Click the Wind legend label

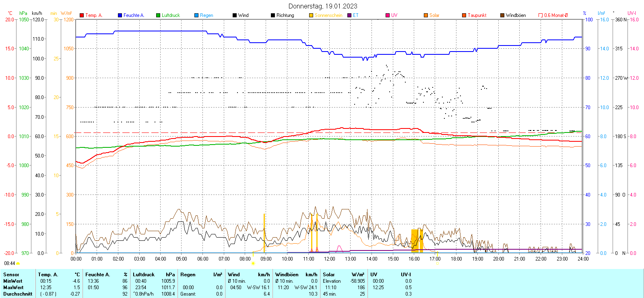click(x=243, y=15)
